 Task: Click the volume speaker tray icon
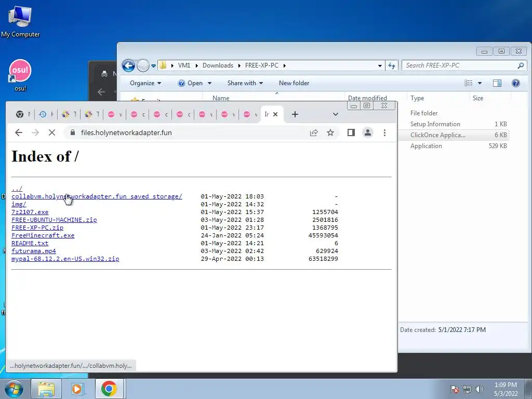[x=480, y=389]
